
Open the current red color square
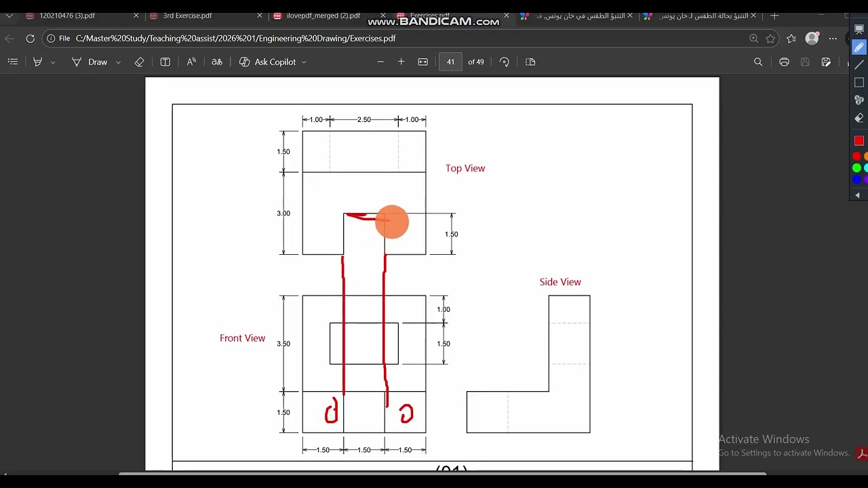tap(859, 141)
